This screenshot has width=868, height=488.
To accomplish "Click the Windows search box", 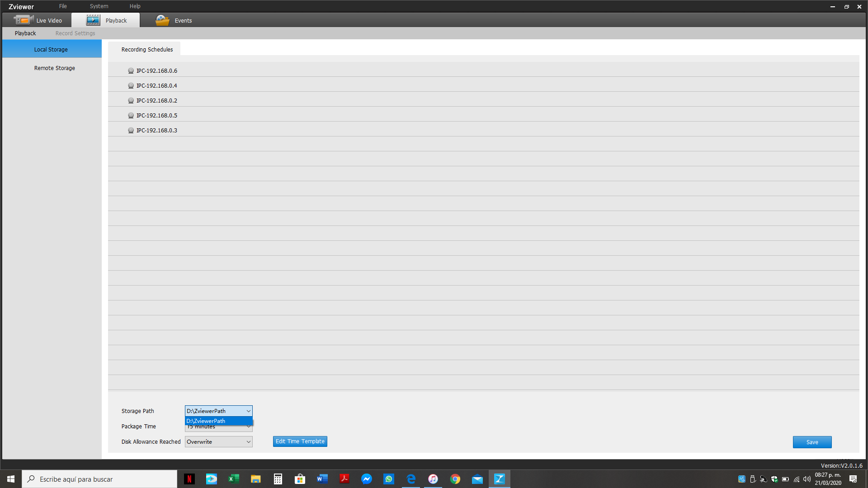I will pos(99,479).
